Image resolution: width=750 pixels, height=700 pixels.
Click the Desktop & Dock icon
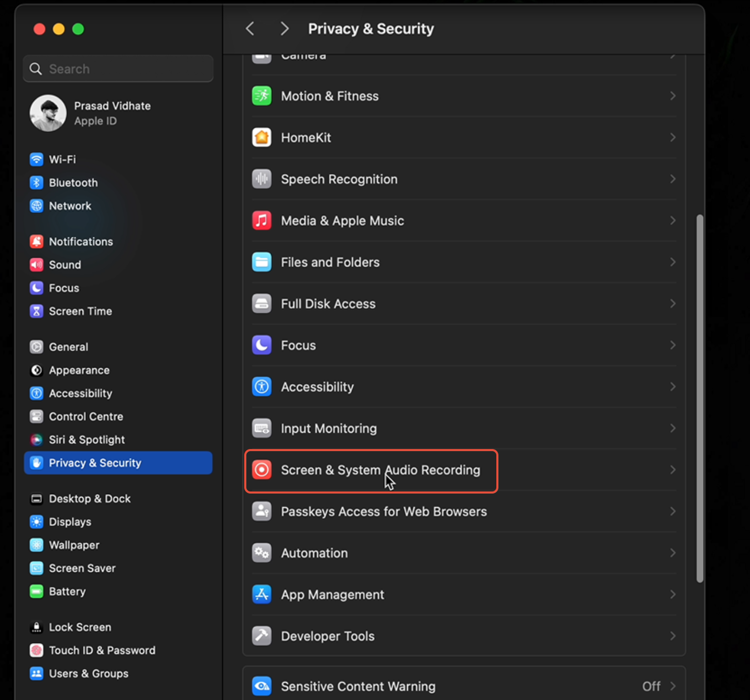pos(36,499)
